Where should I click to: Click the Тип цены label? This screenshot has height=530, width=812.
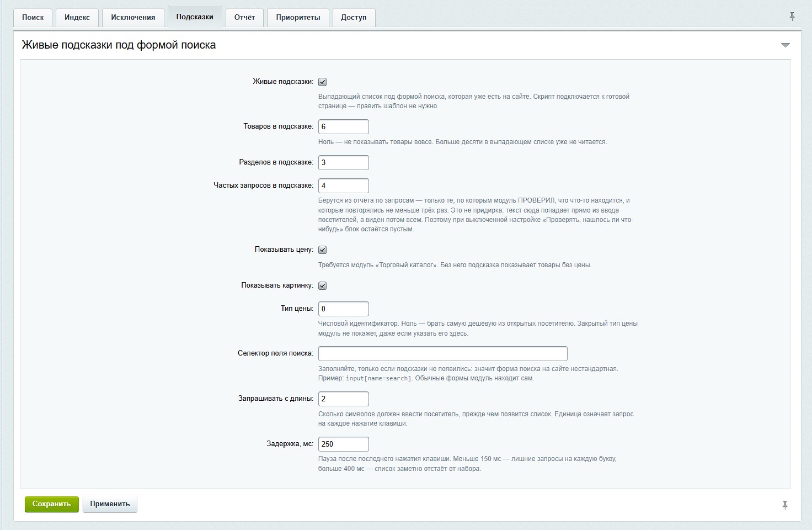(x=297, y=309)
